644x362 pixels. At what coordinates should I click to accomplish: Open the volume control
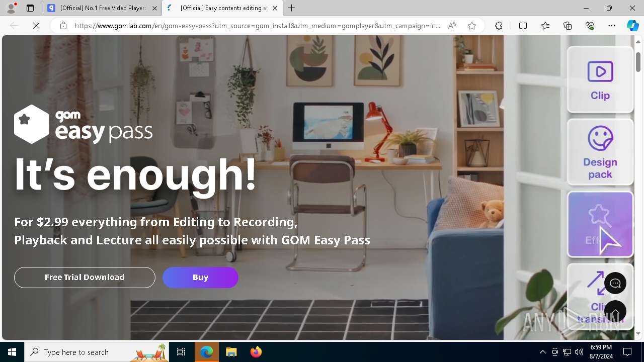coord(579,352)
